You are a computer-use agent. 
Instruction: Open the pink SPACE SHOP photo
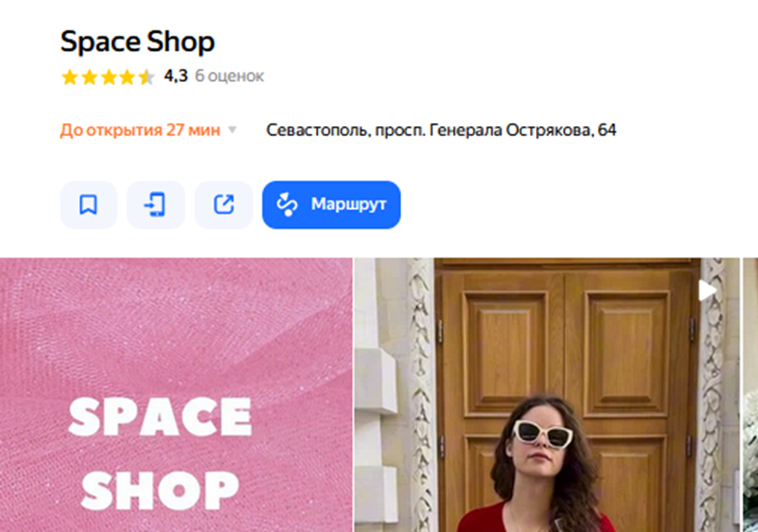pos(176,395)
